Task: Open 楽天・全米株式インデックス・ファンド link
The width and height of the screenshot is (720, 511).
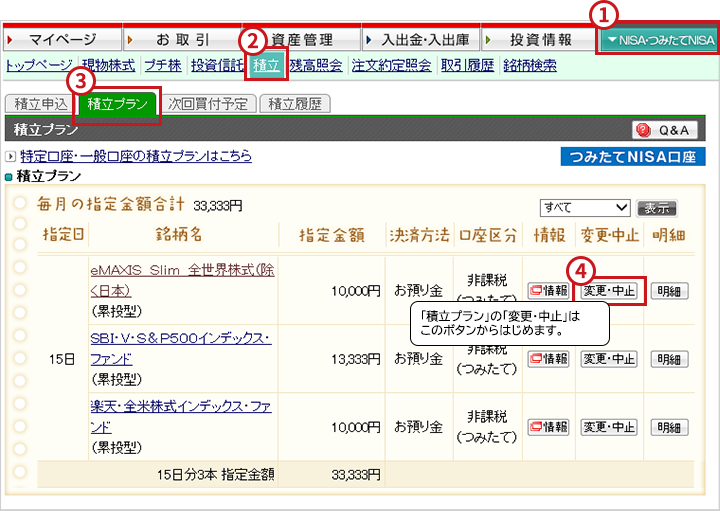Action: tap(181, 417)
